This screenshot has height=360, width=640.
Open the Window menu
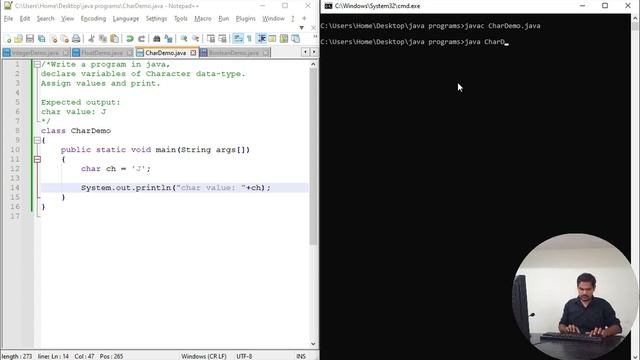(273, 19)
